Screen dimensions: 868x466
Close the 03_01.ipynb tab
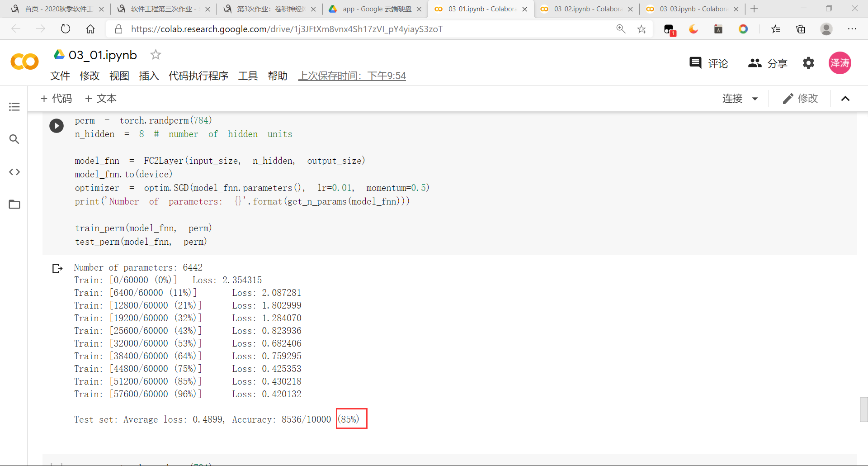524,9
